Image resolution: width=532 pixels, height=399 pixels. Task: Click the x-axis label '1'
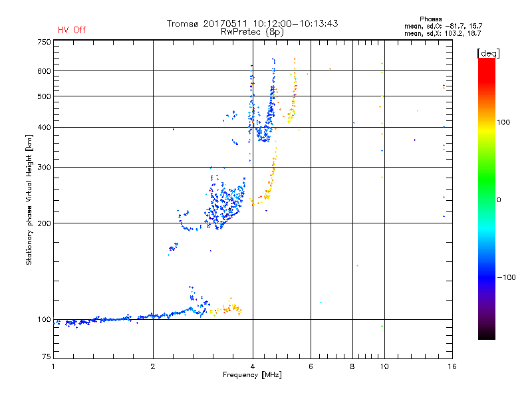point(53,366)
